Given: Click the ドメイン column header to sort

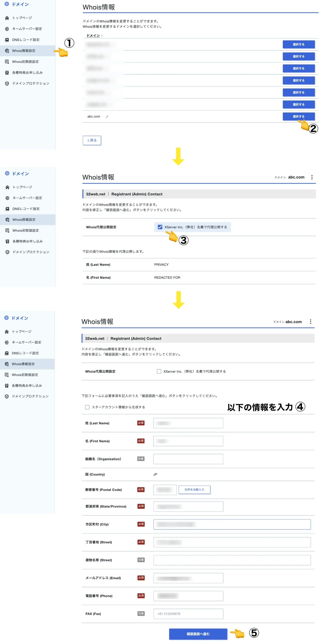Looking at the screenshot, I should click(93, 36).
